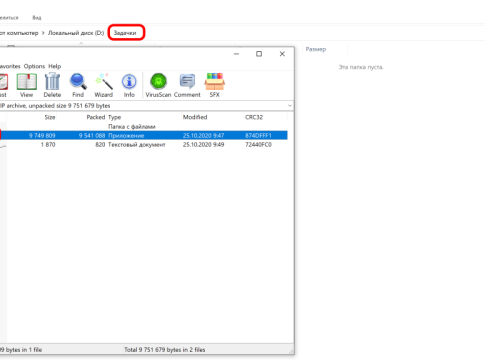Click the Эта папка пуста message in Explorer
Viewport: 485px width, 360px height.
(361, 67)
